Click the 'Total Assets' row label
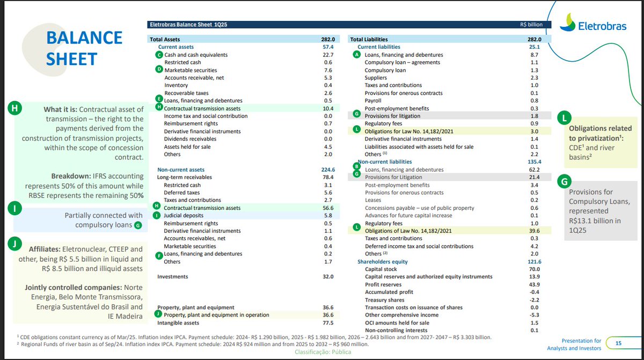 click(x=164, y=40)
